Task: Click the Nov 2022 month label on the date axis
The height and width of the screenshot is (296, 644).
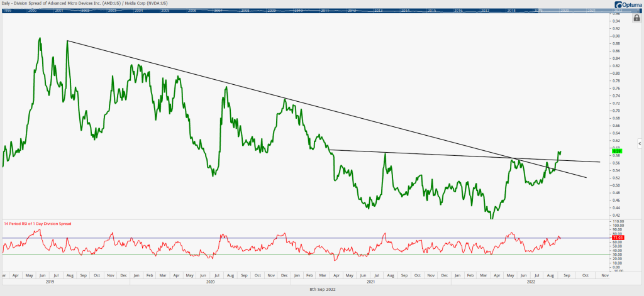Action: [x=604, y=276]
